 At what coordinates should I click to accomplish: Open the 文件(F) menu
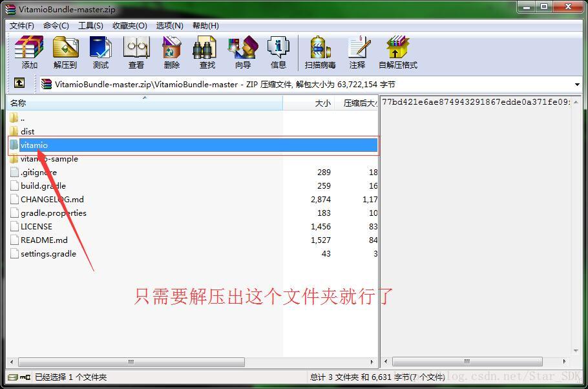22,25
